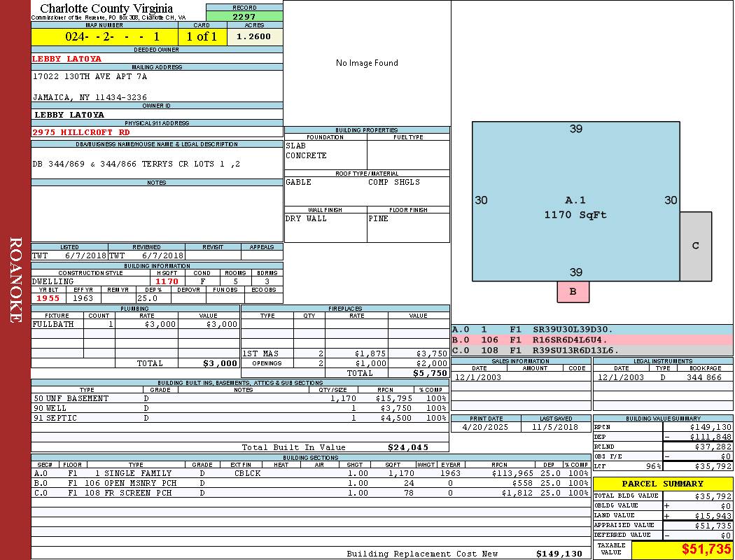Click the red taxable value $51,735
The image size is (735, 560).
coord(706,549)
